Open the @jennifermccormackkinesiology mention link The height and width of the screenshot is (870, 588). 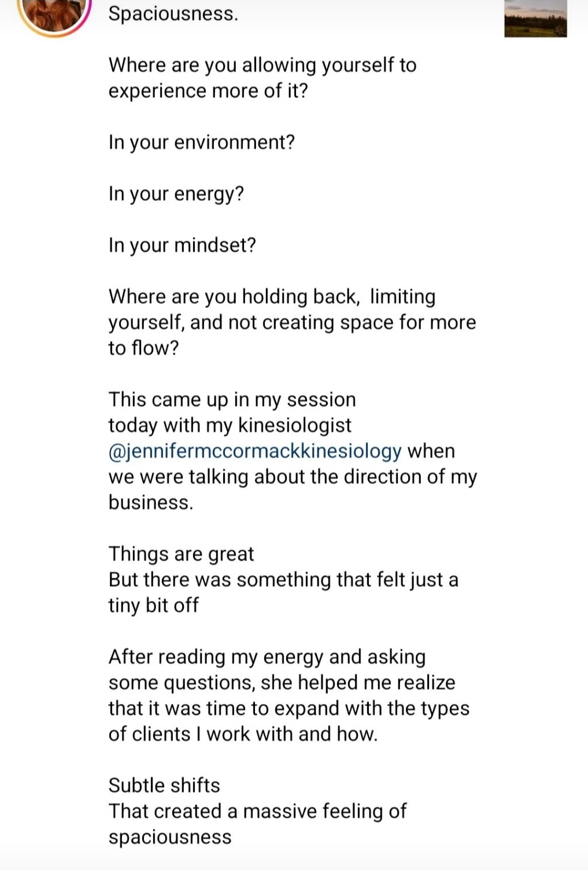[x=254, y=451]
